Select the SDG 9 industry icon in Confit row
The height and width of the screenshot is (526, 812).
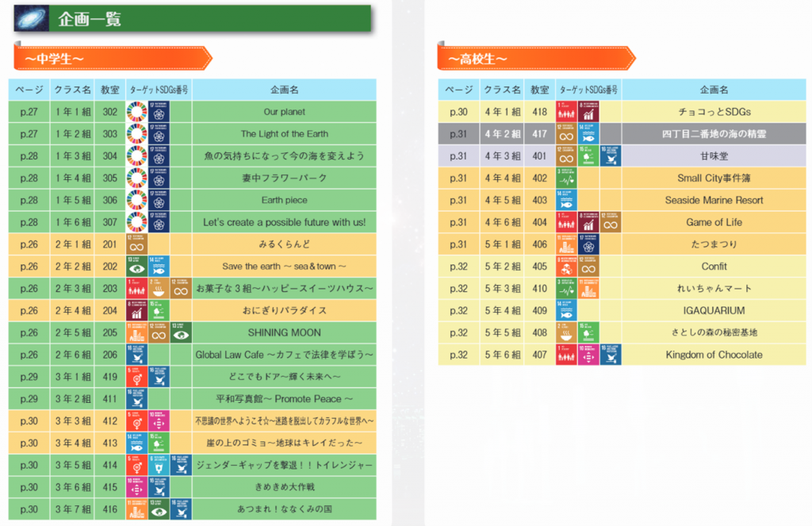(x=566, y=267)
